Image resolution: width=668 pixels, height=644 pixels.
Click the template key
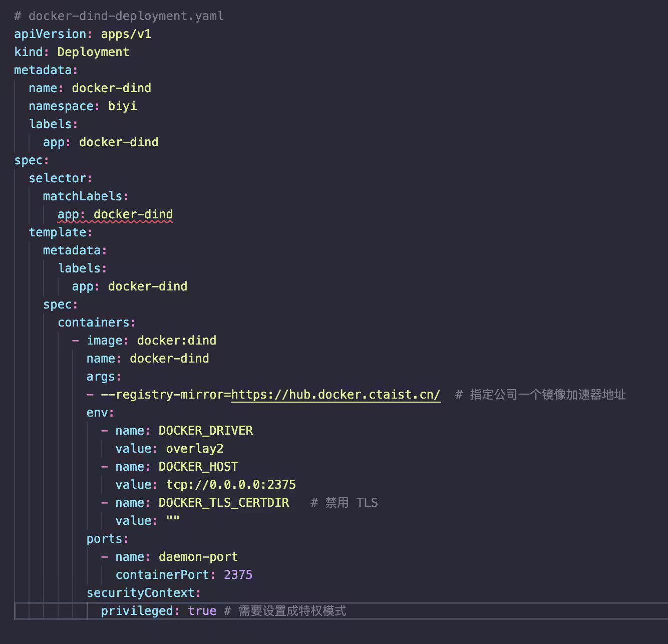click(57, 232)
